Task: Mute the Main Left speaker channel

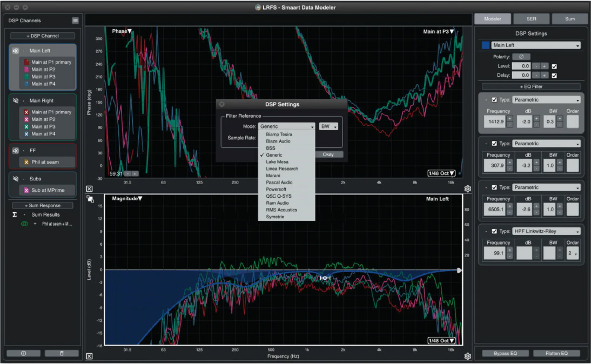Action: pyautogui.click(x=16, y=51)
